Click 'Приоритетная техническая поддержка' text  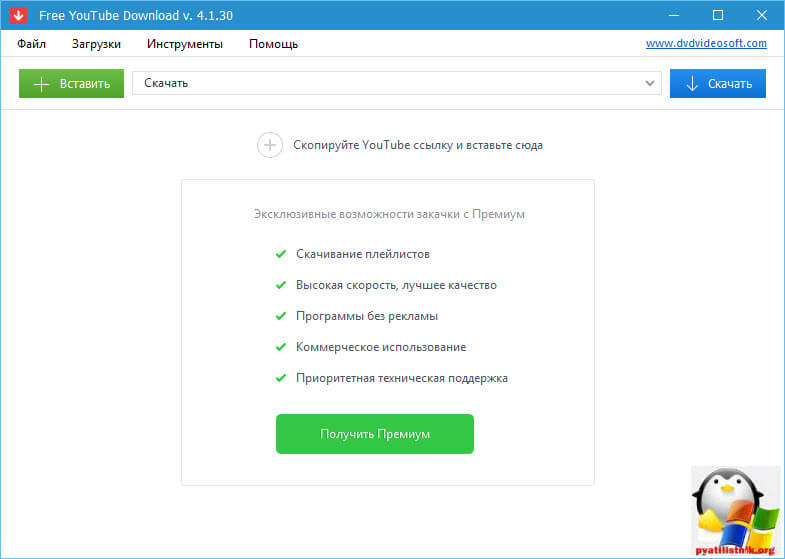coord(402,378)
